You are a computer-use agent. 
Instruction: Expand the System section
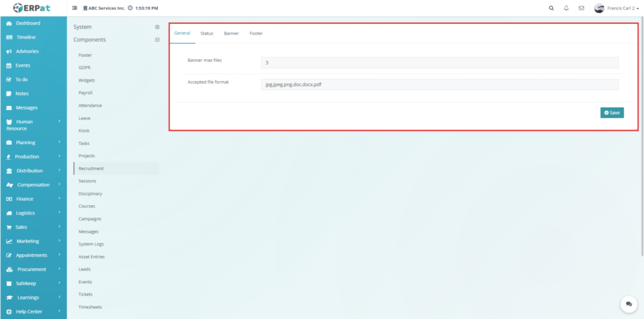[157, 27]
